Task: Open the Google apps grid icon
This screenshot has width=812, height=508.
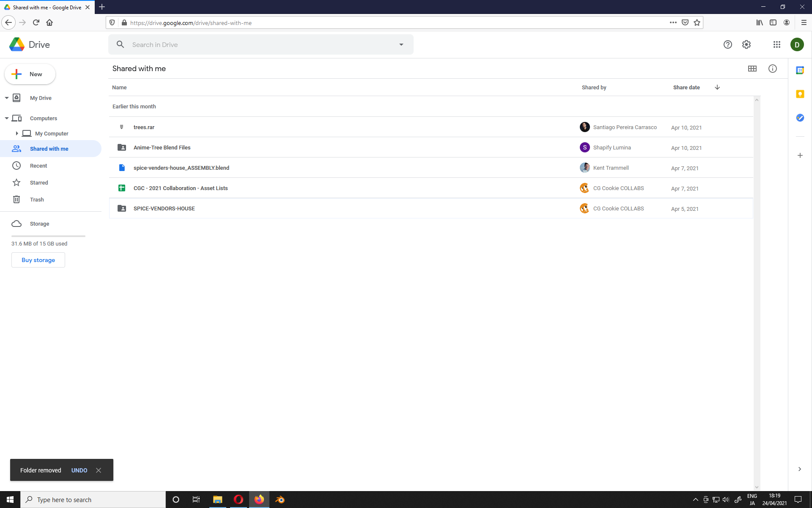Action: pos(776,44)
